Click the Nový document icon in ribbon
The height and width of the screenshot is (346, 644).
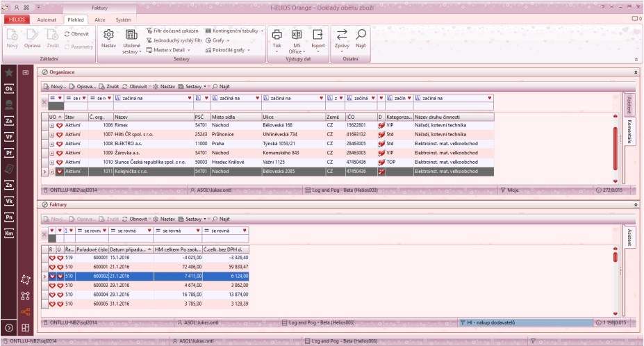coord(13,35)
